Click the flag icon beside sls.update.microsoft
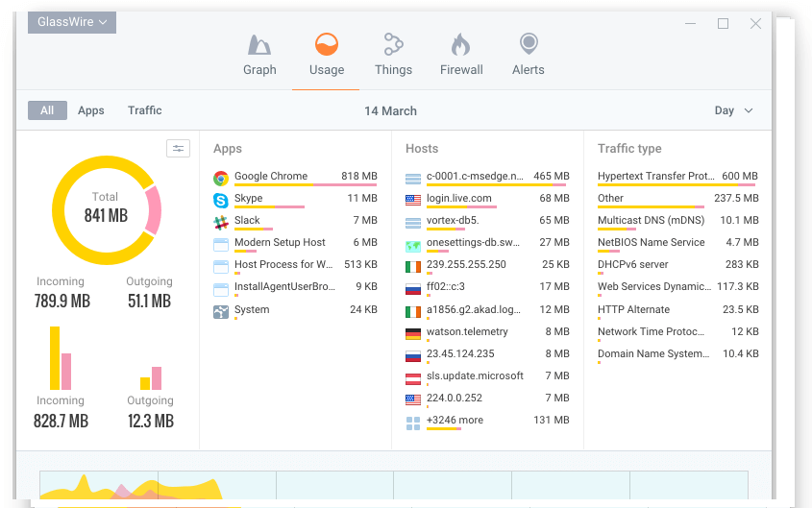This screenshot has height=508, width=812. point(413,378)
